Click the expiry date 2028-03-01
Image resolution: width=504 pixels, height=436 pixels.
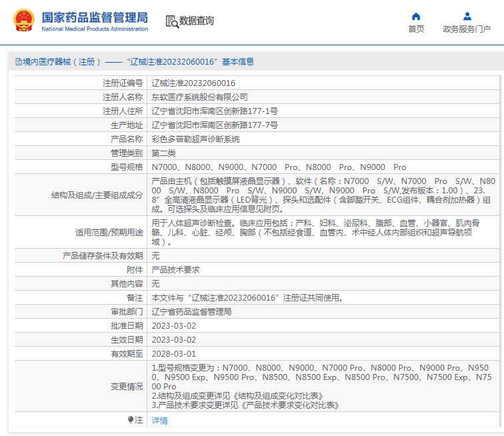(x=173, y=353)
